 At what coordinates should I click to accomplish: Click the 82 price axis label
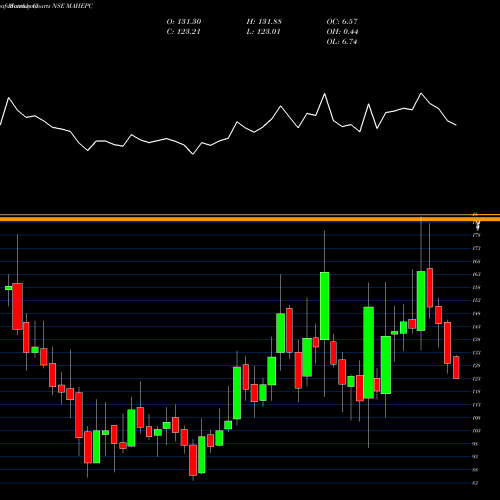coord(475,483)
